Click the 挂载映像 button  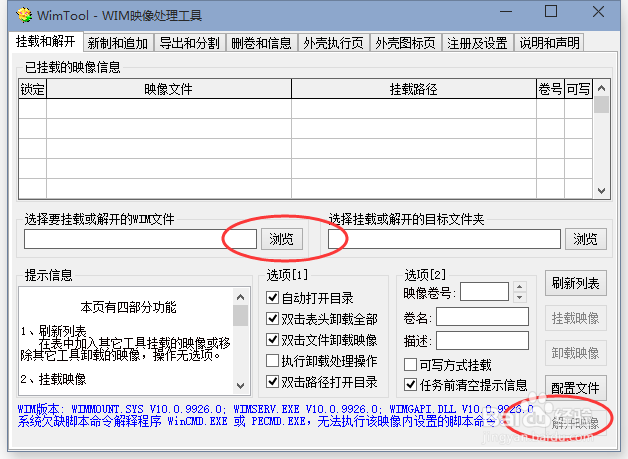[x=576, y=318]
